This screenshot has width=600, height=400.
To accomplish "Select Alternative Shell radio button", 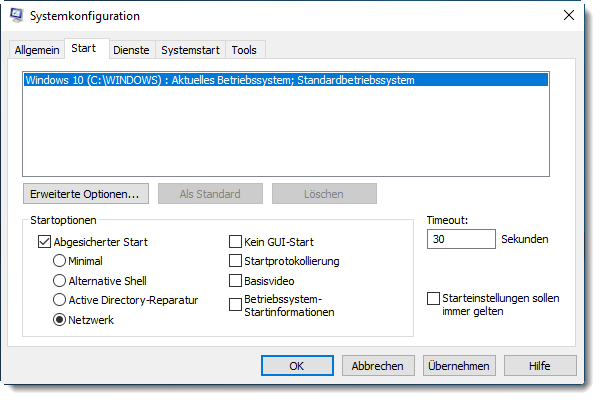I will 59,281.
